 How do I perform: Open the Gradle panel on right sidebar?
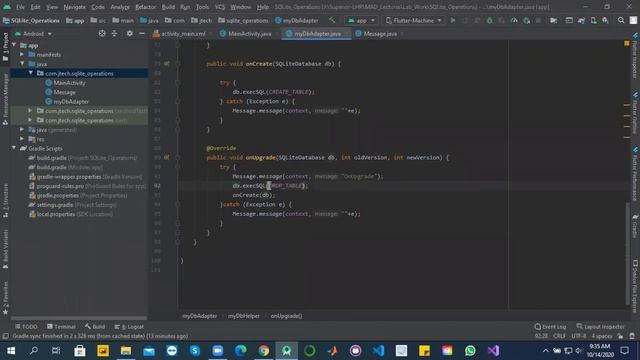point(635,227)
